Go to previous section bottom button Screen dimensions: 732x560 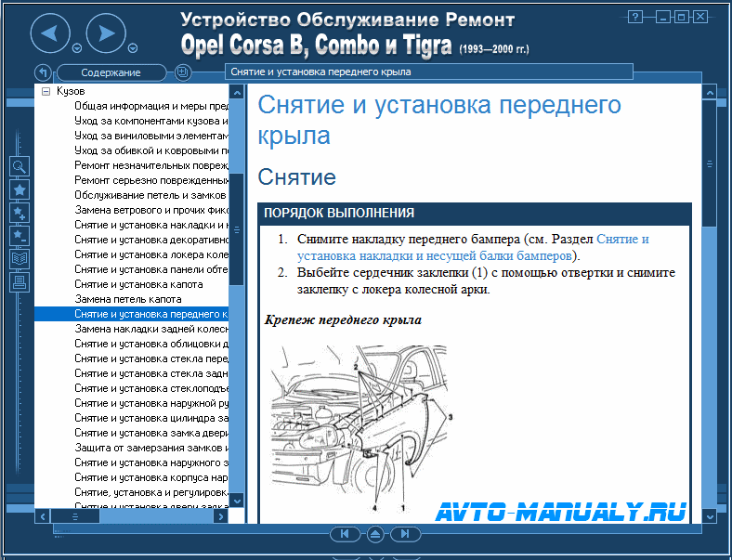click(x=345, y=534)
